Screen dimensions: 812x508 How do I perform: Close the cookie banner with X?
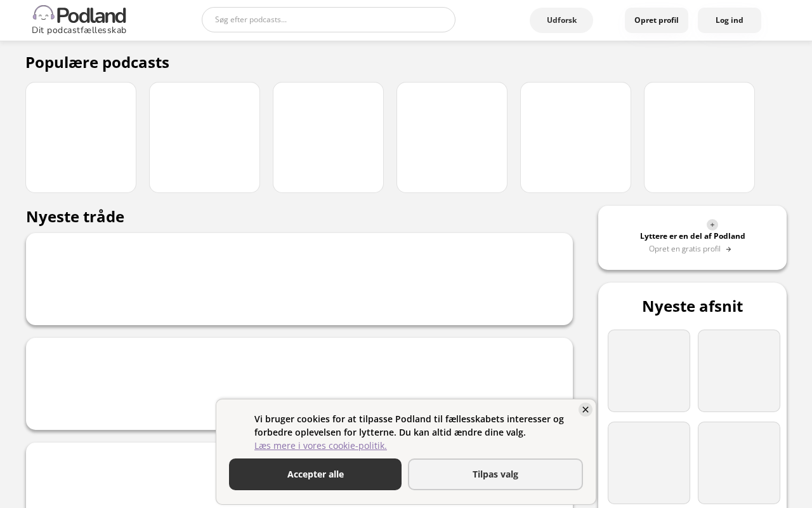(586, 410)
